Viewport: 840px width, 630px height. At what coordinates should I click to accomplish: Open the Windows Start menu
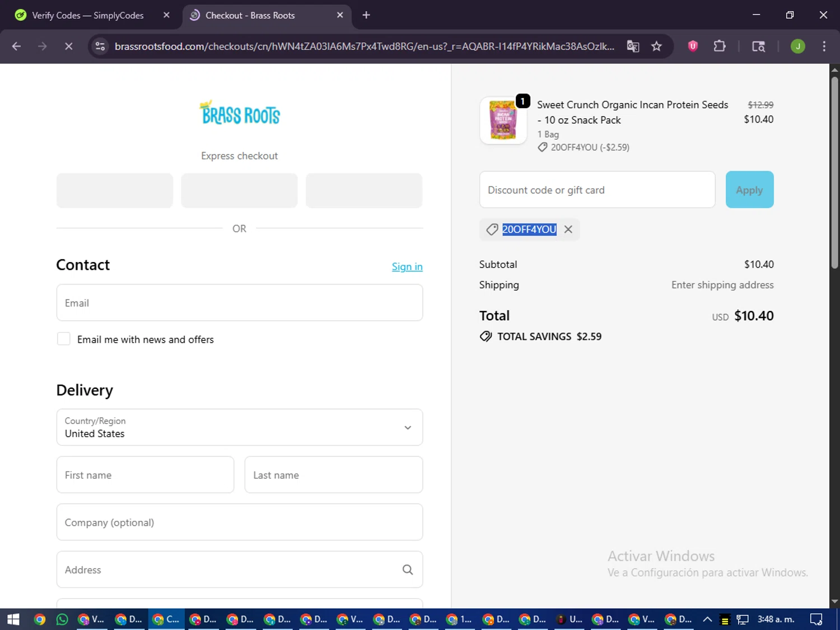(x=13, y=619)
